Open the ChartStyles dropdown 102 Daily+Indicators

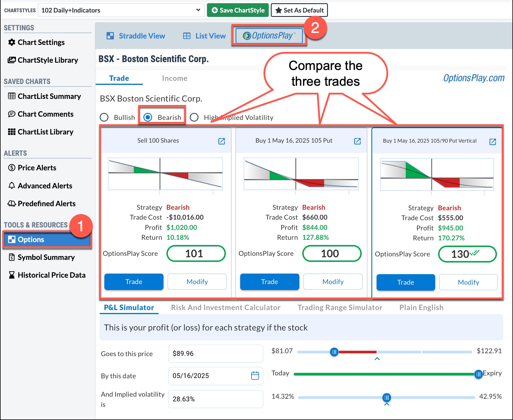pos(121,10)
